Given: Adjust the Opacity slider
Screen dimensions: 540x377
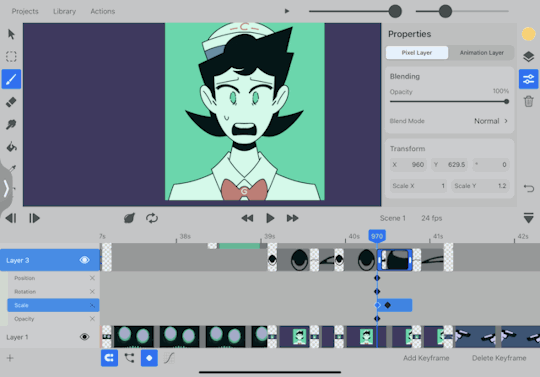Looking at the screenshot, I should tap(449, 102).
